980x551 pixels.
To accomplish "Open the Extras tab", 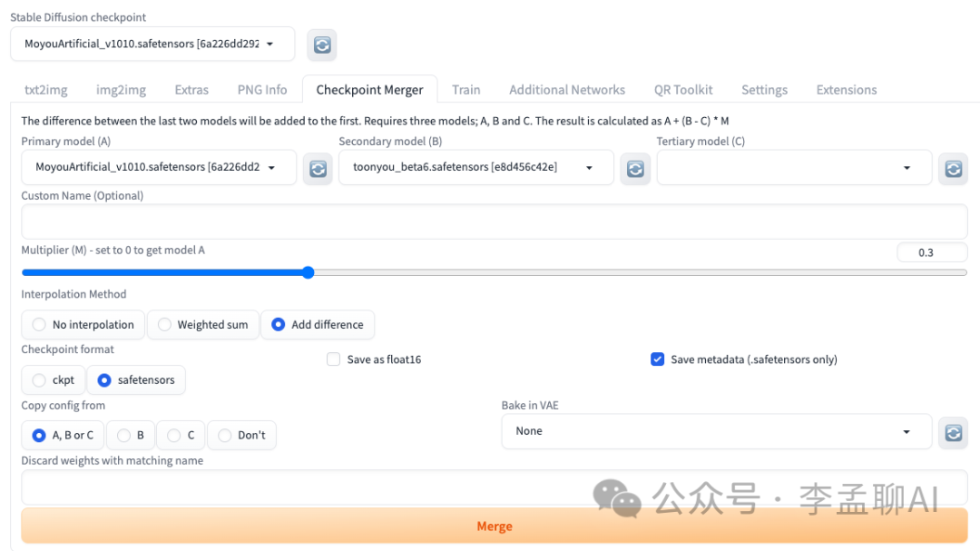I will coord(191,90).
